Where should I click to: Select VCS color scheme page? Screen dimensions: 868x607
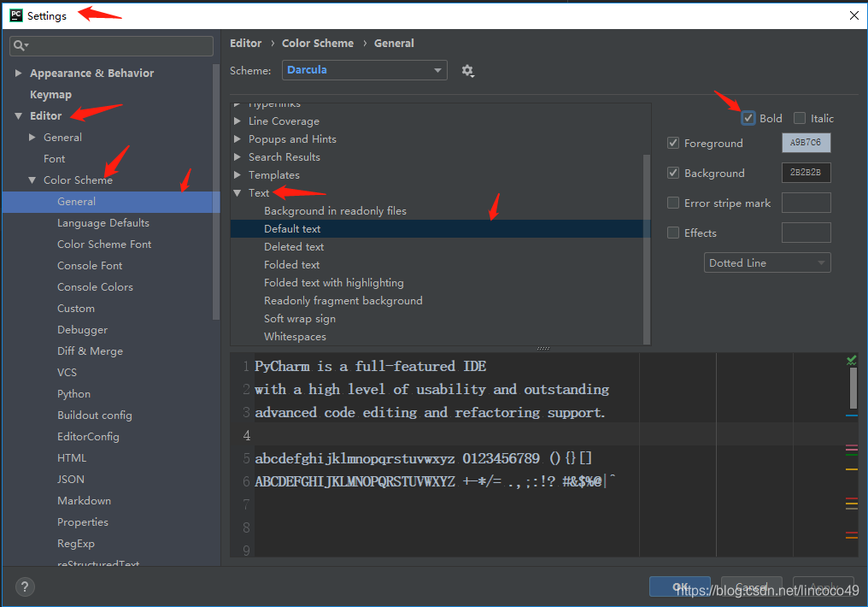67,373
